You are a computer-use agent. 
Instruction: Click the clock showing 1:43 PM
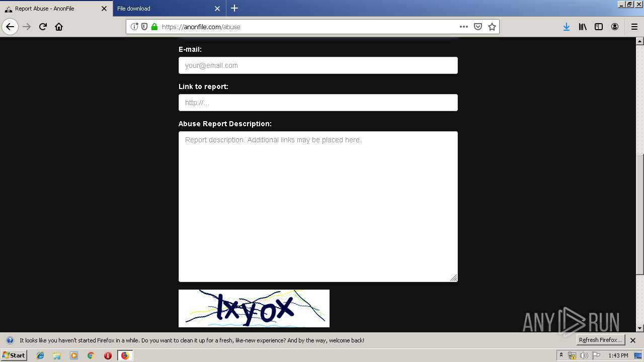(618, 355)
